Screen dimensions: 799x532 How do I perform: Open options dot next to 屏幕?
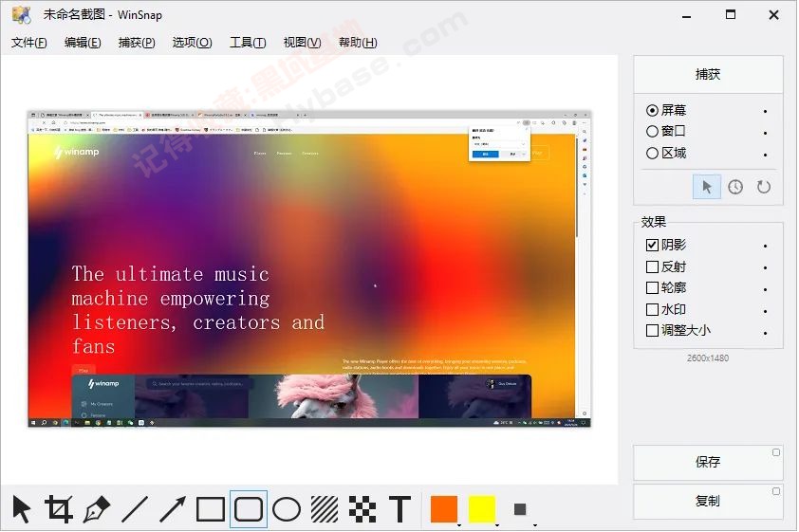click(x=766, y=111)
